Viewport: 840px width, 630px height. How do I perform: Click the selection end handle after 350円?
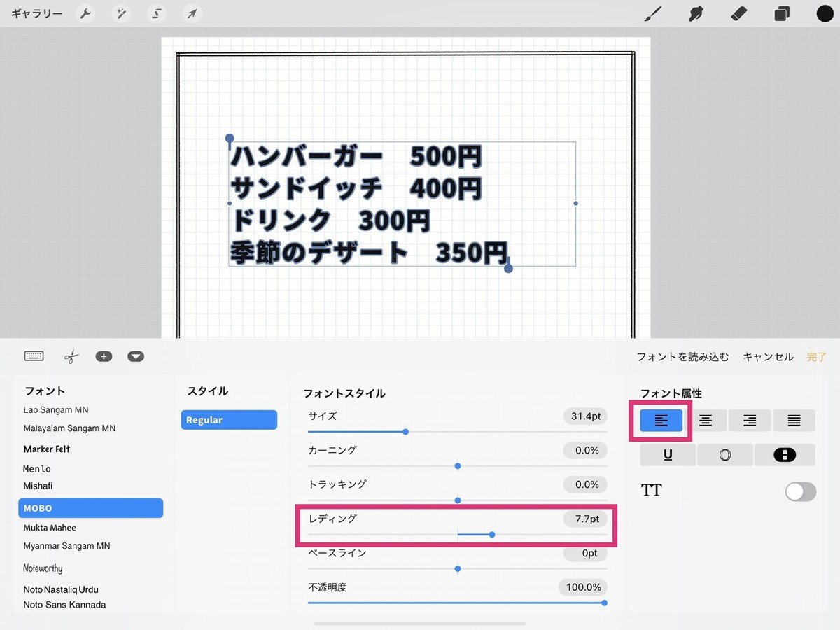point(509,268)
